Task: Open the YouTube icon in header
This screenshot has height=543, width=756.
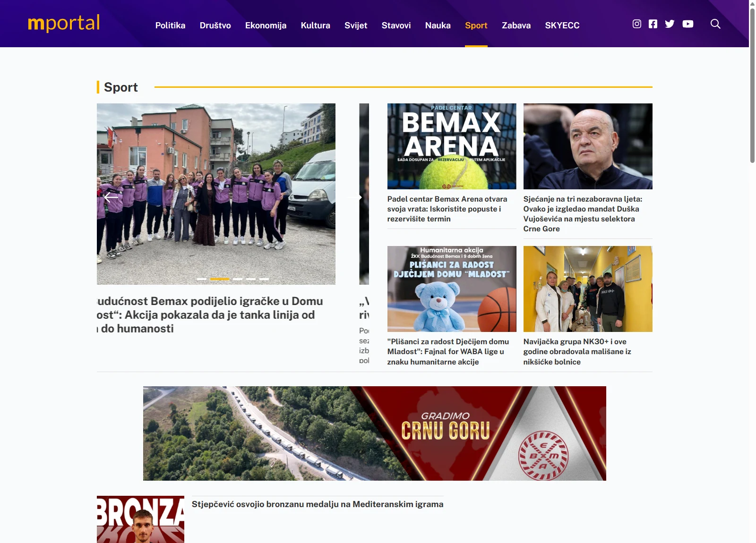Action: 688,24
